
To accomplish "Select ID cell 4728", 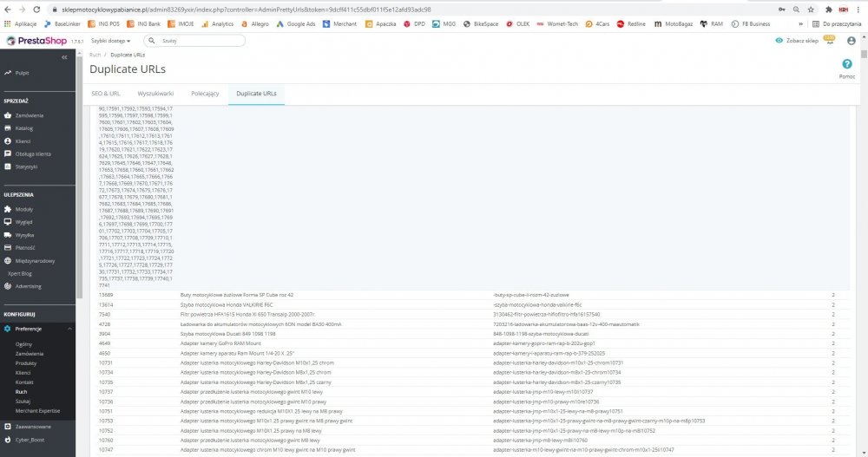I will (x=105, y=324).
